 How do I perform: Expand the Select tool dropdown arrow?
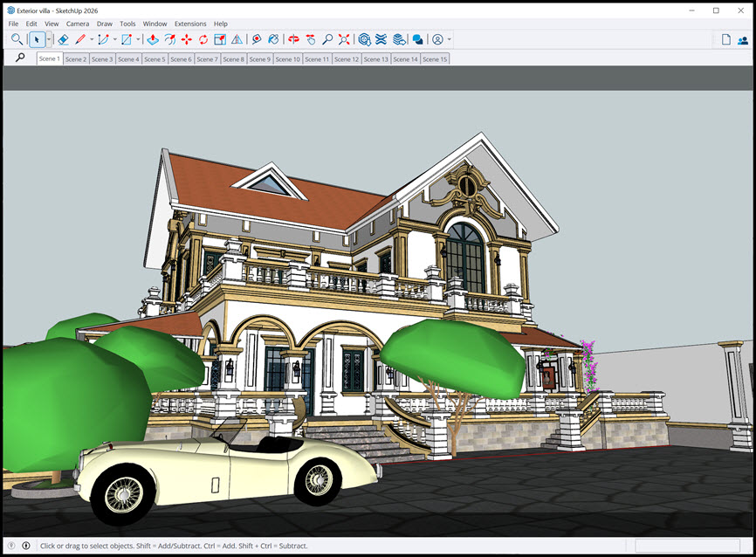pos(49,39)
